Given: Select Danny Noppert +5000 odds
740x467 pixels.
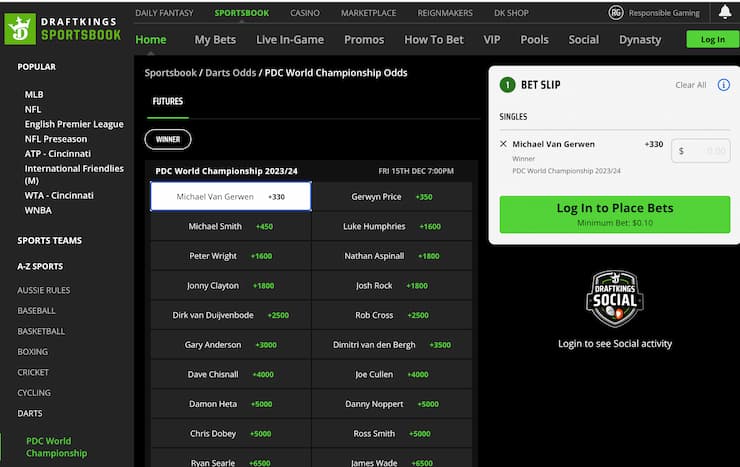Looking at the screenshot, I should pos(392,404).
